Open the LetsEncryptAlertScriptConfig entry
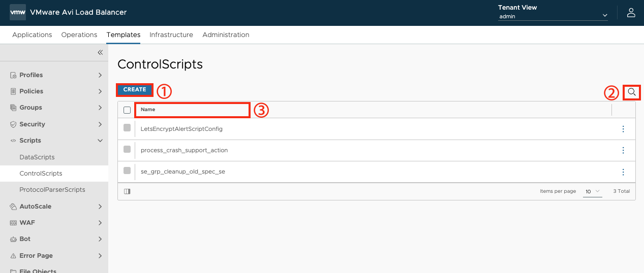Viewport: 644px width, 273px height. point(181,129)
